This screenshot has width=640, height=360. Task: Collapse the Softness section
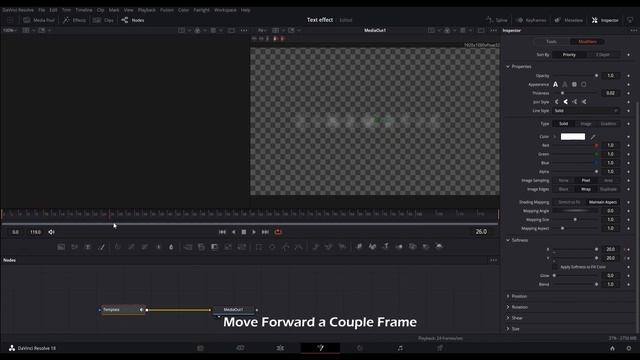click(x=508, y=240)
